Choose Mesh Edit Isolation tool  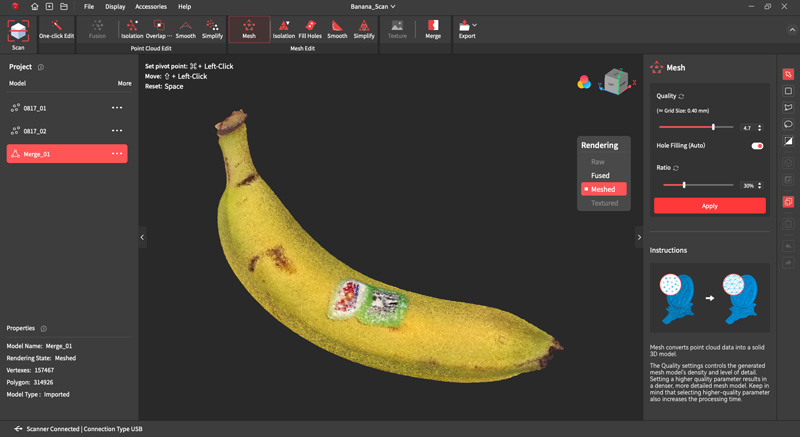(284, 30)
